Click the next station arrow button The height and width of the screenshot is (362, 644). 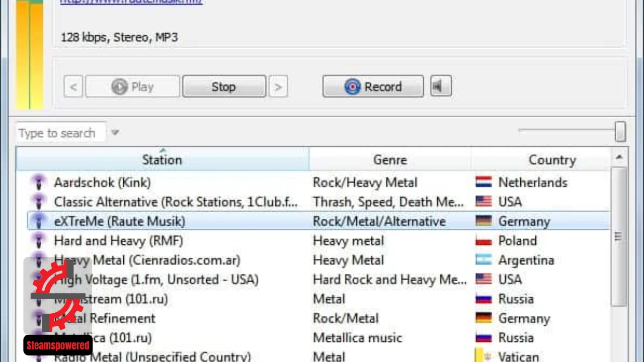pyautogui.click(x=278, y=87)
